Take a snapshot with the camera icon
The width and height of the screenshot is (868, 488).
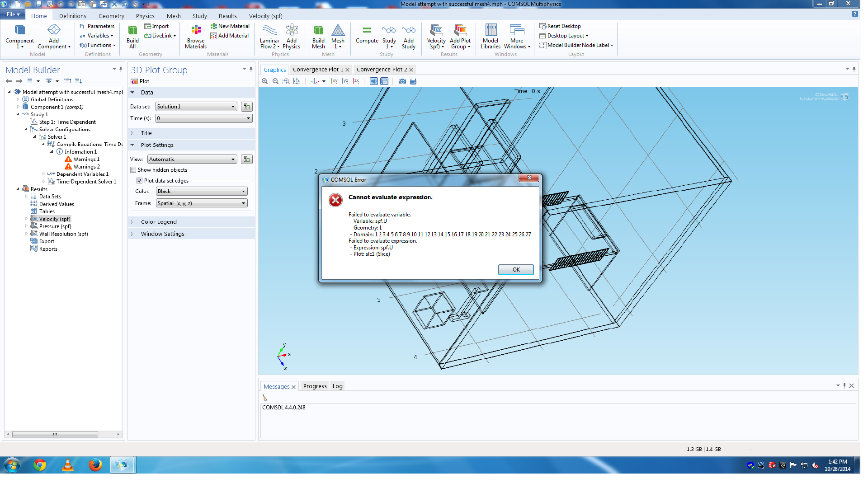[402, 81]
